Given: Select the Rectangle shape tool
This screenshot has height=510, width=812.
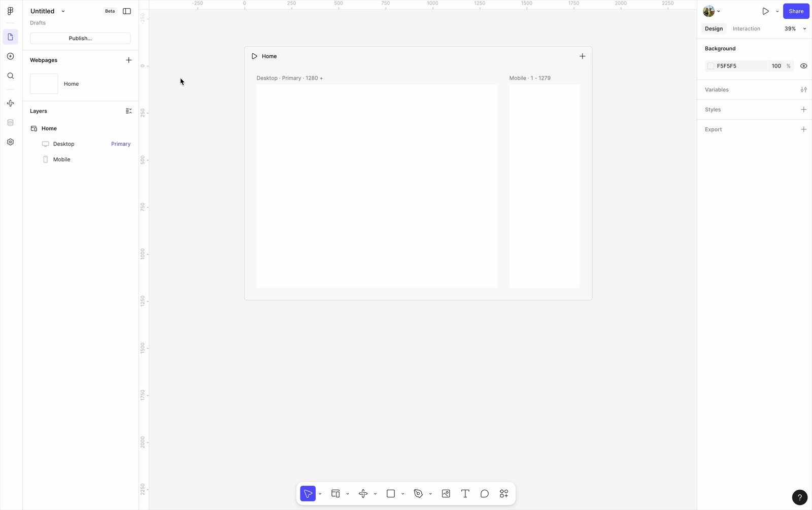Looking at the screenshot, I should (x=391, y=494).
